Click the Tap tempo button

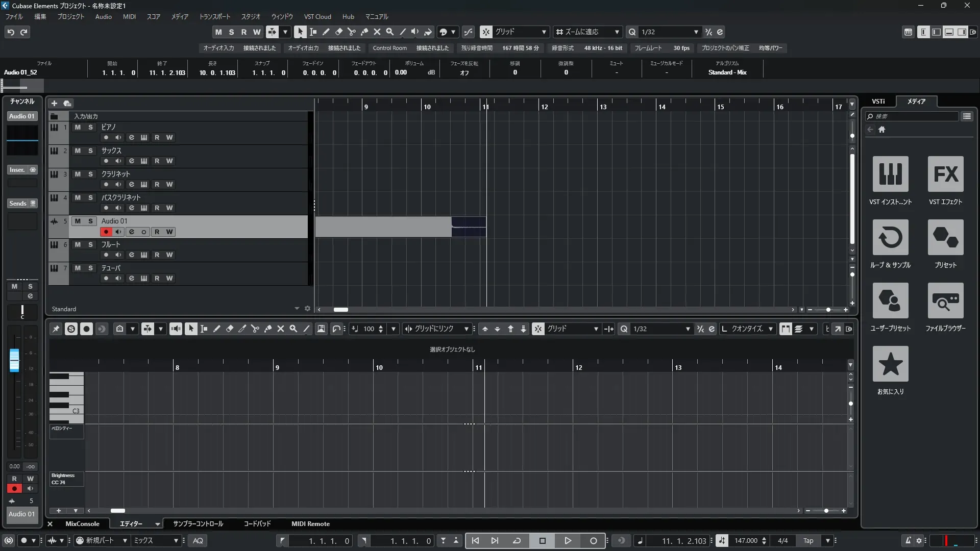tap(808, 540)
